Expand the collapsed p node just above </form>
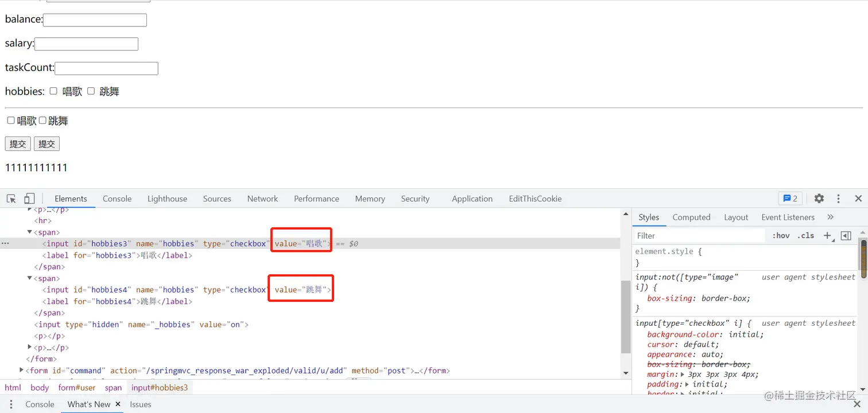Screen dimensions: 868x413 click(x=30, y=347)
